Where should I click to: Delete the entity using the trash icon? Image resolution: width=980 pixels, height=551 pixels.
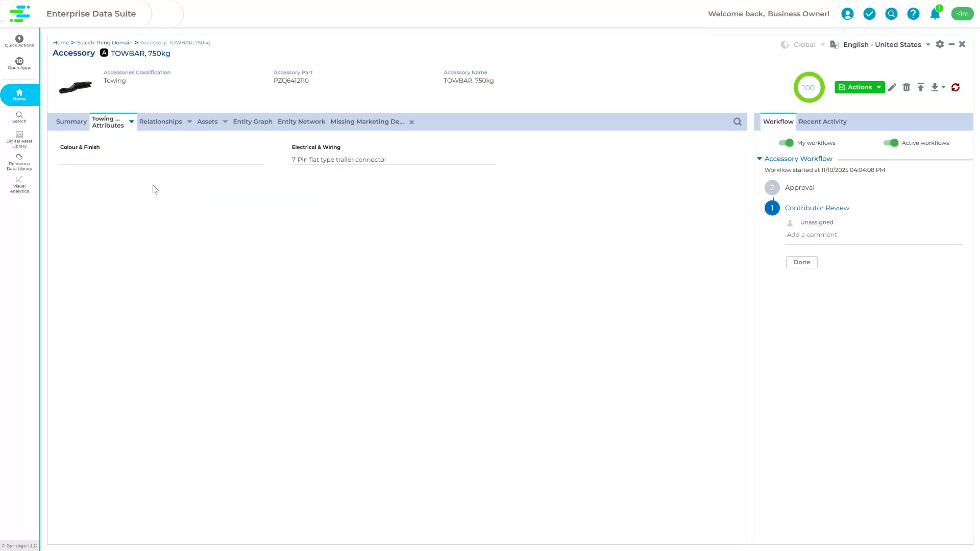pyautogui.click(x=906, y=87)
